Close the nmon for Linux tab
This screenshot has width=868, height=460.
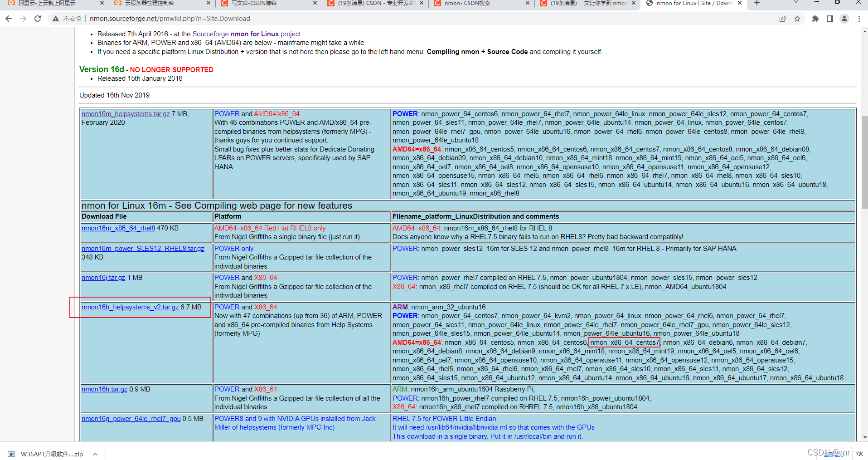pos(740,3)
